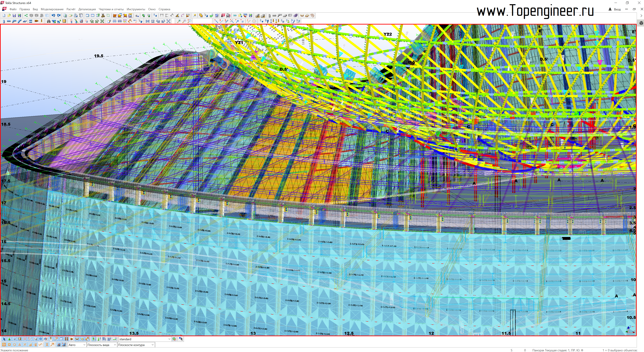The height and width of the screenshot is (352, 644).
Task: Click the Zoom in magnifier icon
Action: click(x=179, y=21)
